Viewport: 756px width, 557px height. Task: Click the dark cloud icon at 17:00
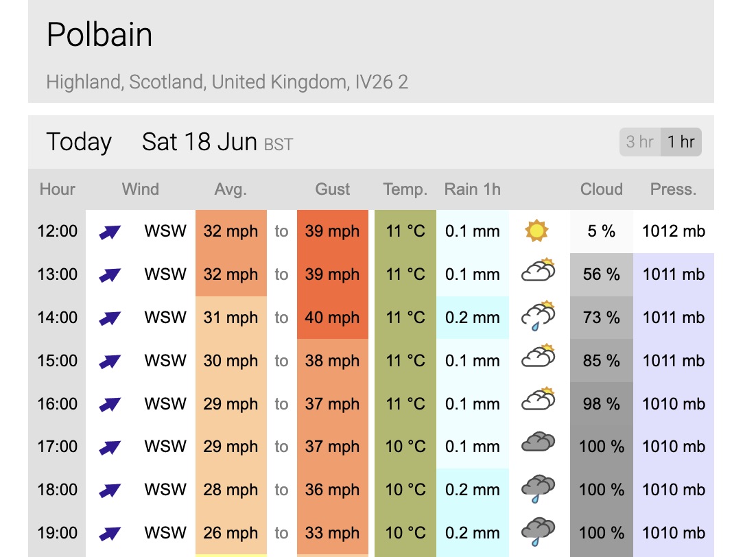538,443
